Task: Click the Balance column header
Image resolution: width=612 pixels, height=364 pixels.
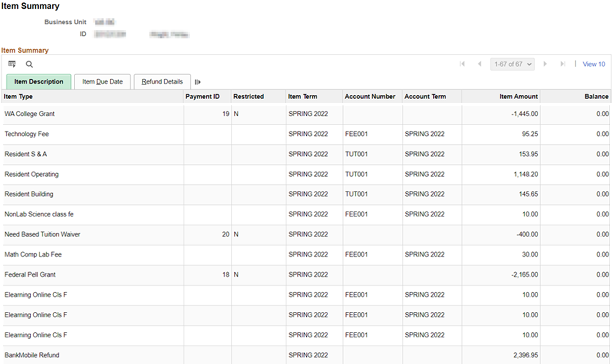Action: tap(596, 97)
